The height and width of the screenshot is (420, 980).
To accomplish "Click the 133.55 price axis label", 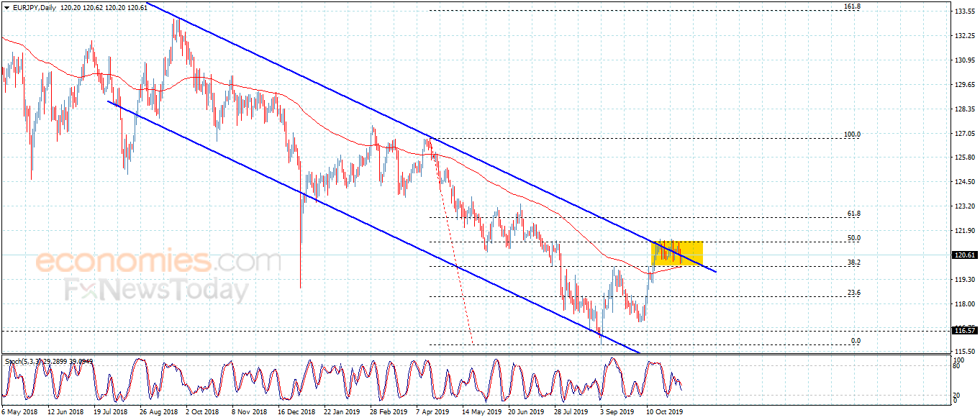I will coord(964,12).
